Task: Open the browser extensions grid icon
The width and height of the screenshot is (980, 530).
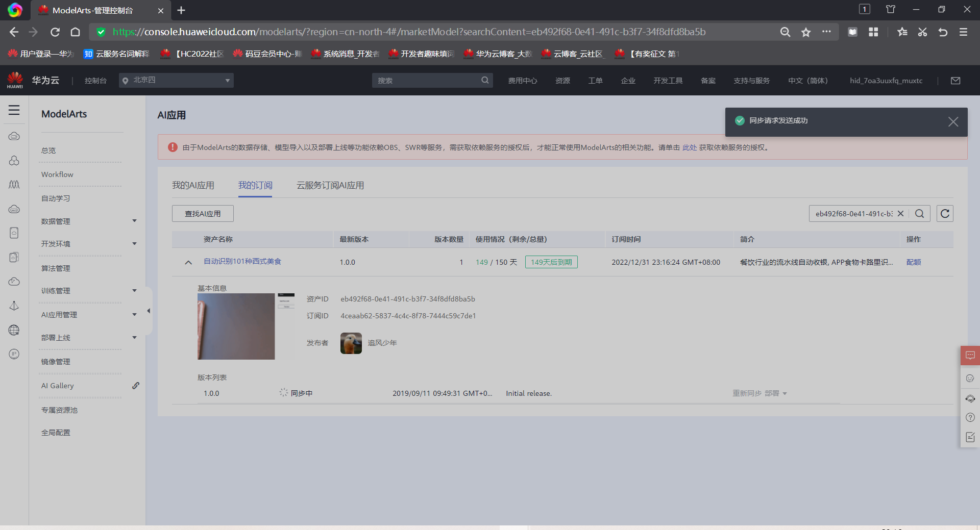Action: tap(873, 32)
